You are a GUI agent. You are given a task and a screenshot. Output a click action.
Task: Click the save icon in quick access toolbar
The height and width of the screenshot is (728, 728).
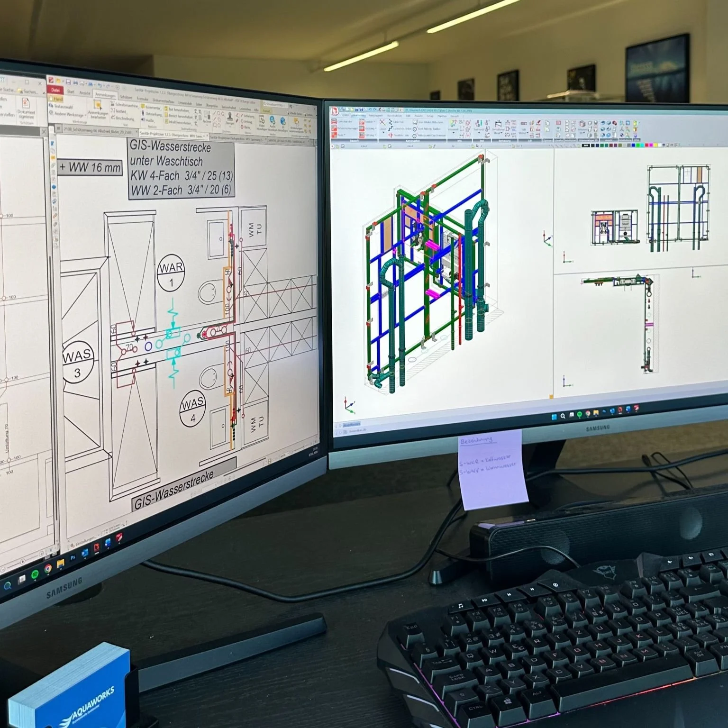[68, 82]
